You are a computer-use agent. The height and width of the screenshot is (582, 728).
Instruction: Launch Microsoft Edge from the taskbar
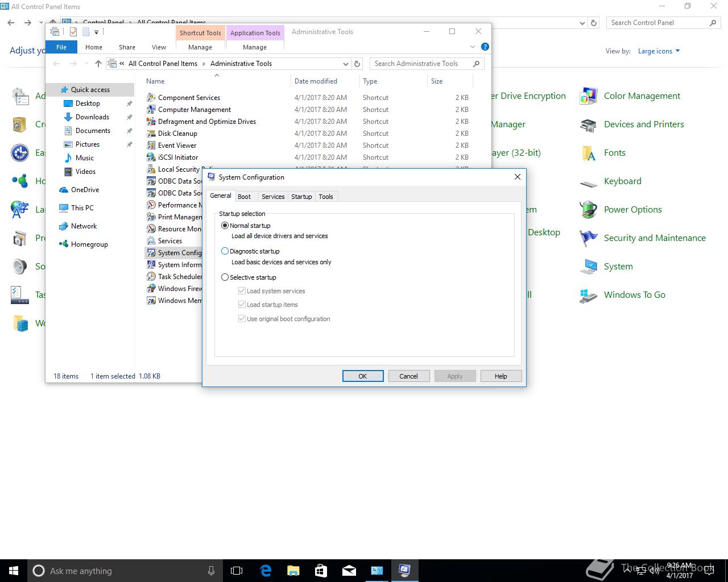pos(265,571)
